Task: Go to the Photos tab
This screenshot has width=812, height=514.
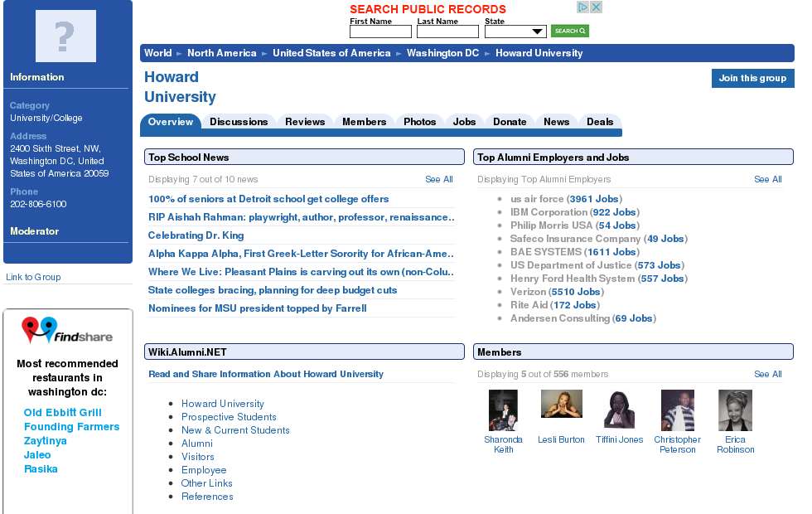Action: coord(419,122)
